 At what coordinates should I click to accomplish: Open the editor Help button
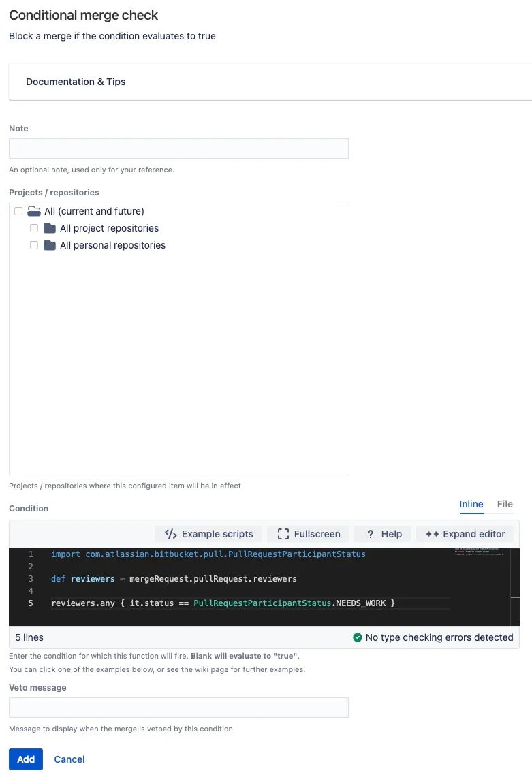click(382, 534)
